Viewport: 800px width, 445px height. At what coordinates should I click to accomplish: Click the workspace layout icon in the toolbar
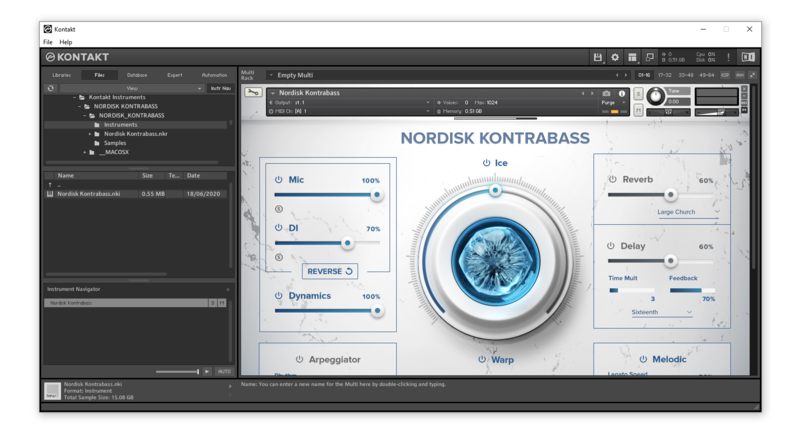tap(632, 58)
